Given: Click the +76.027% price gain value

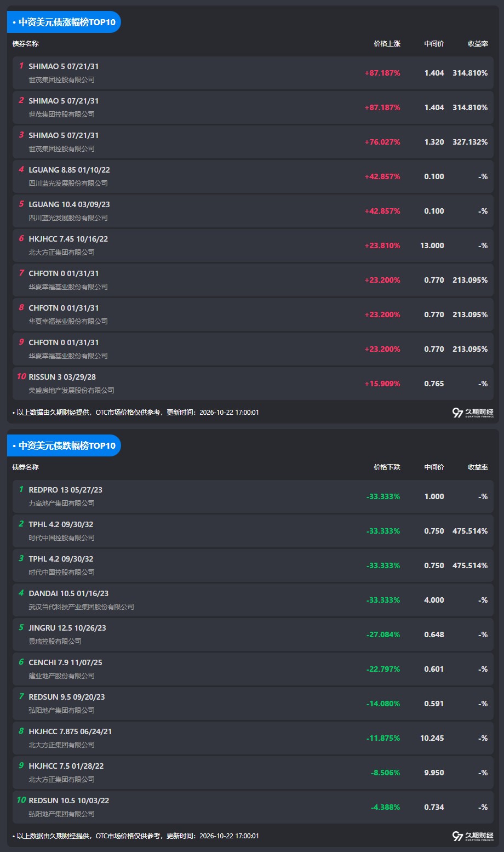Looking at the screenshot, I should (x=382, y=142).
